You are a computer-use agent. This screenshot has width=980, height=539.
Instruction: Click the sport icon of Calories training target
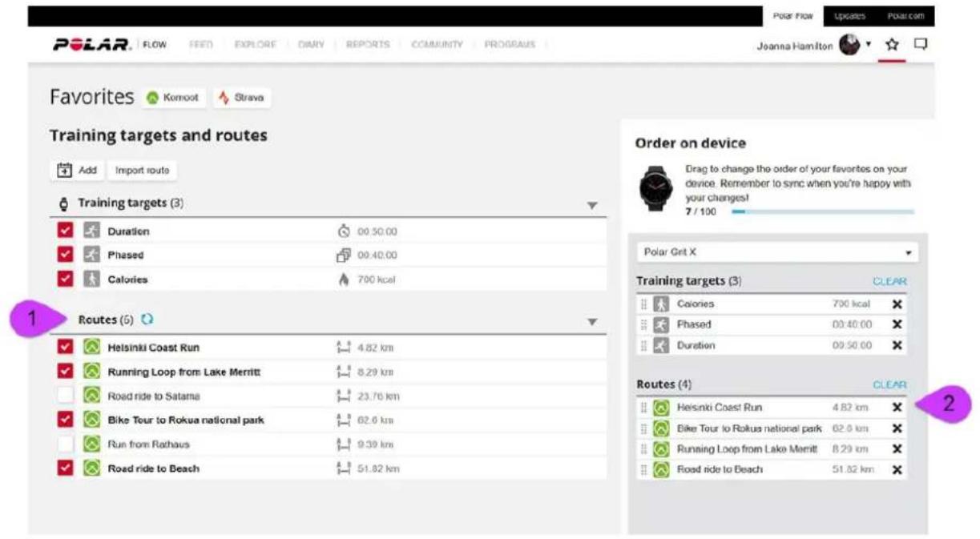coord(92,280)
